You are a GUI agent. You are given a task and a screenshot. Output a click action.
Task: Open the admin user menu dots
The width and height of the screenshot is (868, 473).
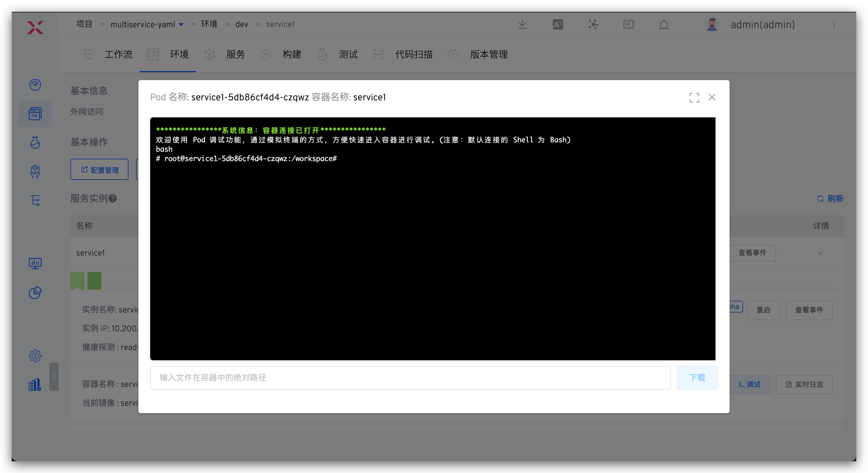pyautogui.click(x=834, y=25)
